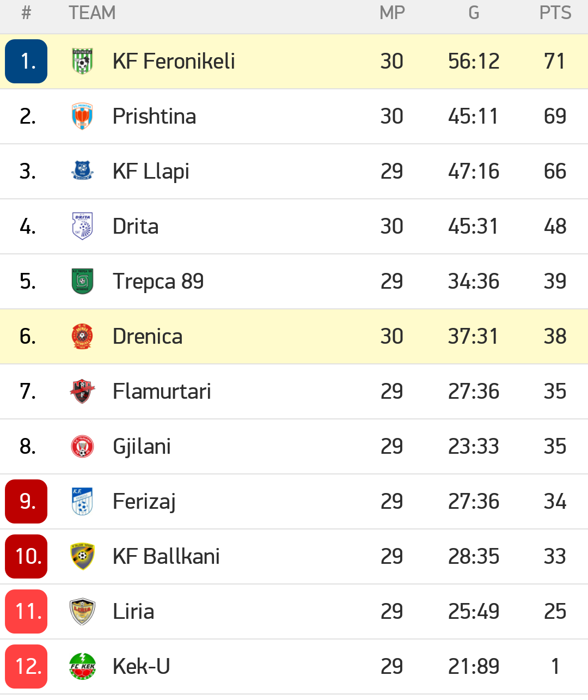Select the Flamurtari team crest
This screenshot has width=588, height=700.
tap(83, 391)
